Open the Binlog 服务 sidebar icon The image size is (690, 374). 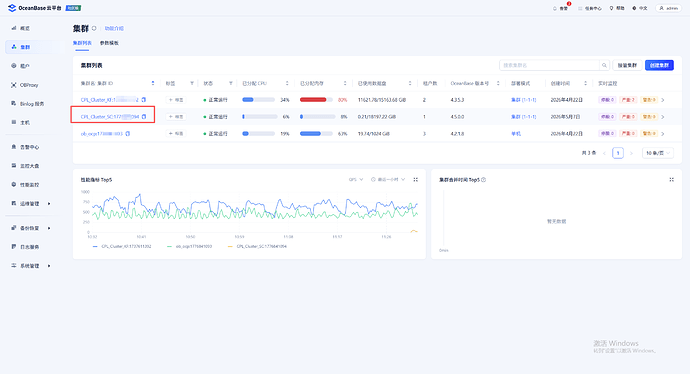(x=14, y=103)
